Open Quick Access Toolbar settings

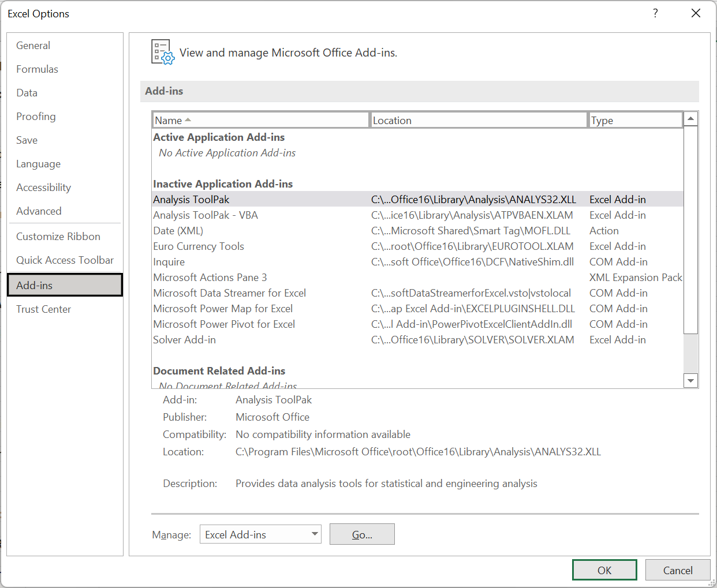(65, 260)
